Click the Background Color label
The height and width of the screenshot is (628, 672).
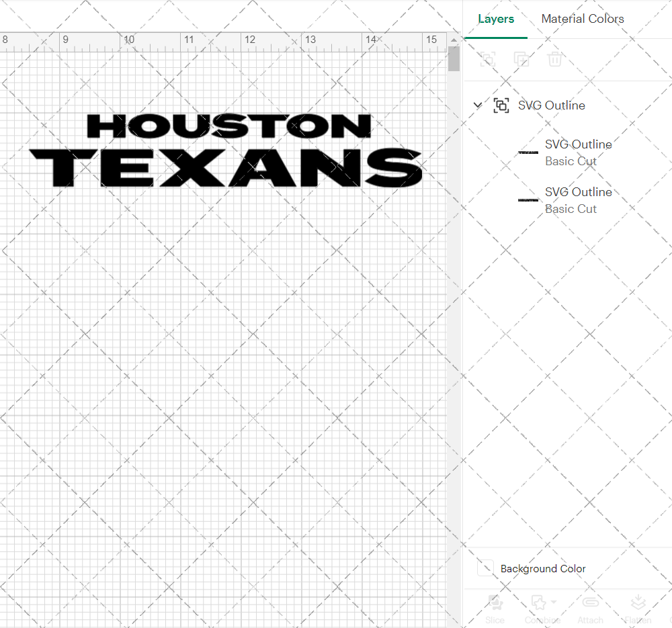click(x=542, y=568)
